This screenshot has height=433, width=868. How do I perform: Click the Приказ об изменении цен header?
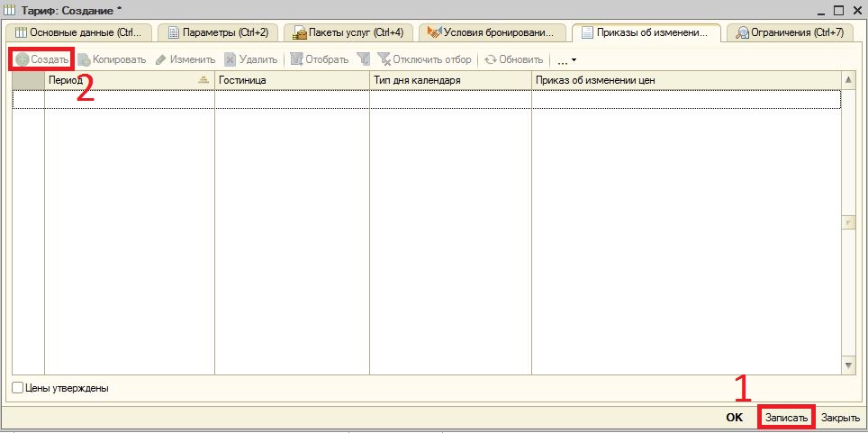click(x=686, y=80)
